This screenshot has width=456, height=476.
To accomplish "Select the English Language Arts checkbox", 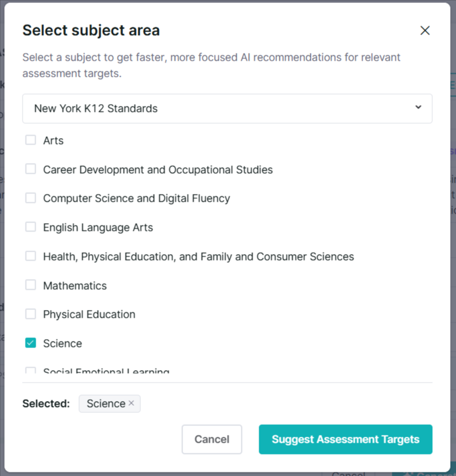I will (31, 227).
